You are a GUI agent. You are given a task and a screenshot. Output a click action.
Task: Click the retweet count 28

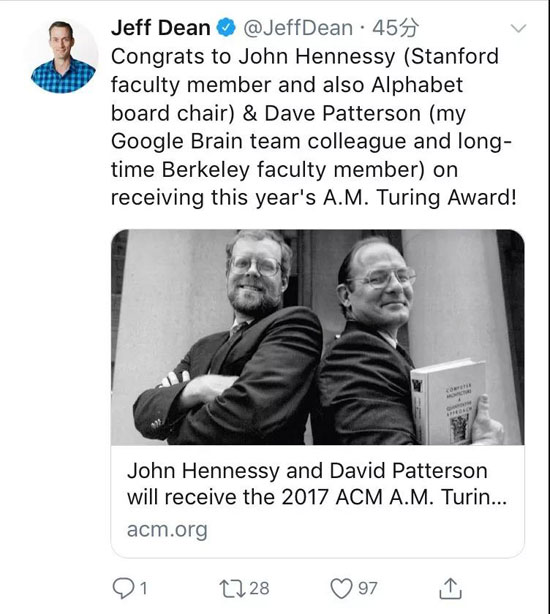click(x=259, y=589)
